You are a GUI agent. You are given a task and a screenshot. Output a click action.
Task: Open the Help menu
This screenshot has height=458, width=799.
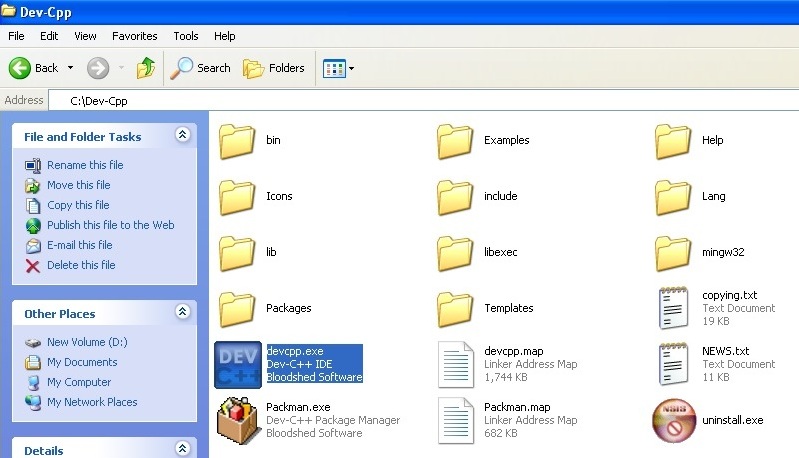coord(225,36)
